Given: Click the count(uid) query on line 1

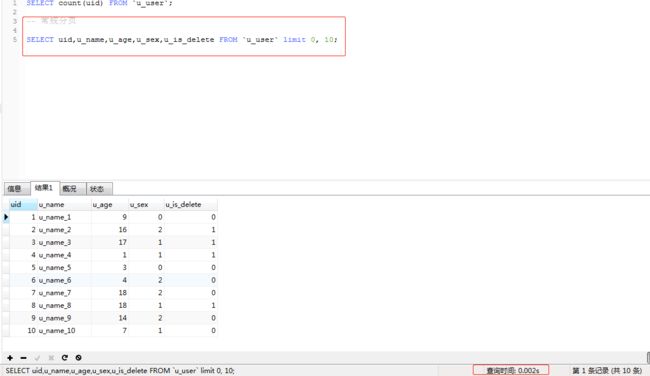Looking at the screenshot, I should tap(99, 3).
